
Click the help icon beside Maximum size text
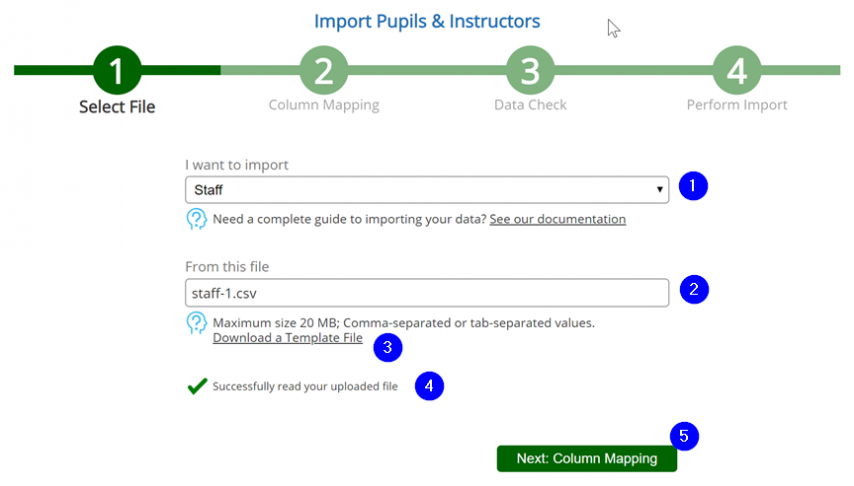tap(196, 323)
